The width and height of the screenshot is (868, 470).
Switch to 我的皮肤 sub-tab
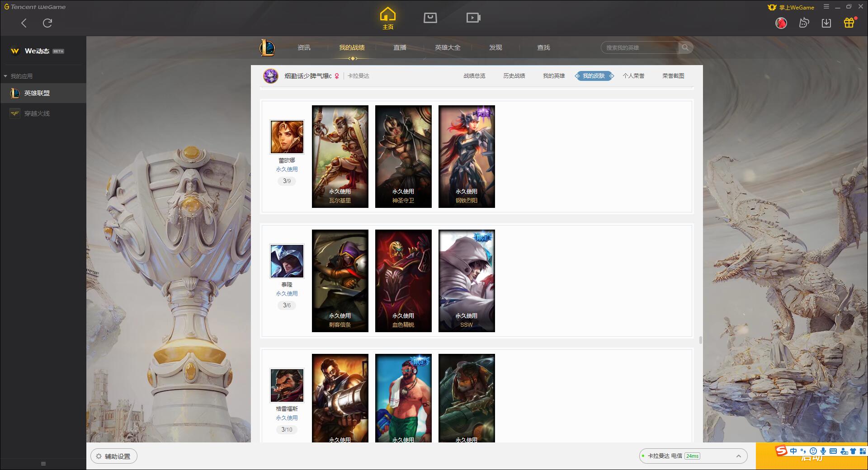pos(594,76)
